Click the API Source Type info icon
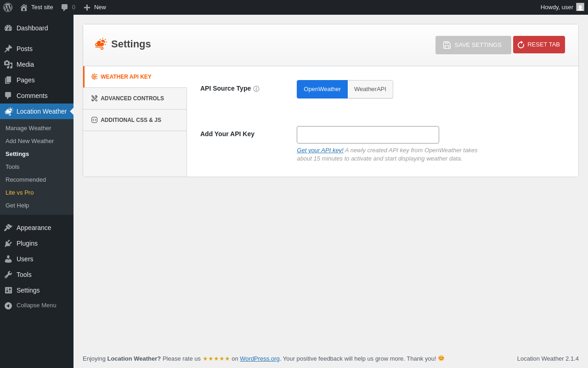 click(256, 89)
